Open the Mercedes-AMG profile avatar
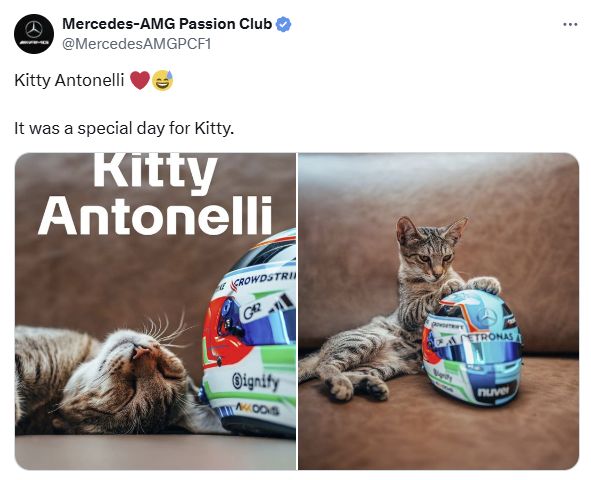Viewport: 591px width, 480px height. [x=34, y=34]
